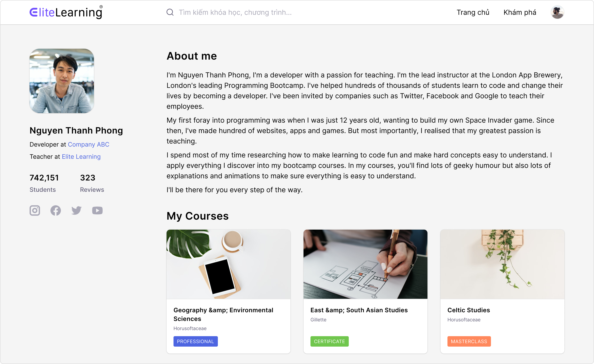Open the Khám phá menu item

click(x=520, y=12)
